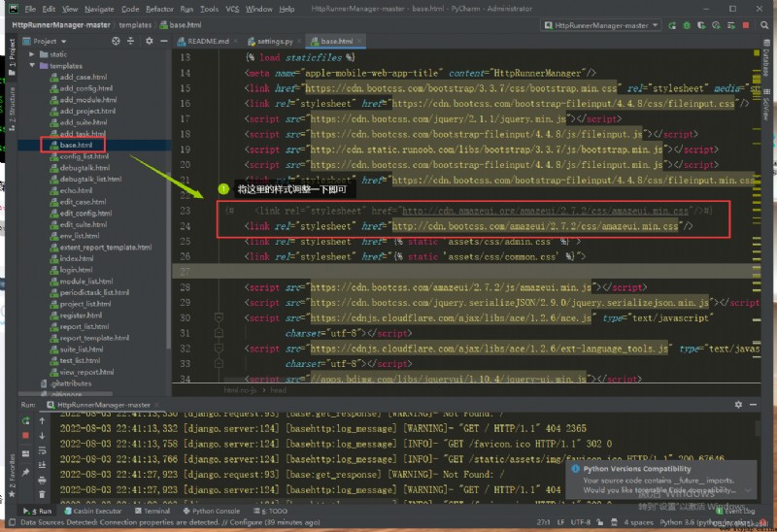This screenshot has height=532, width=777.
Task: Open the Casbin Executor tool window
Action: point(92,511)
